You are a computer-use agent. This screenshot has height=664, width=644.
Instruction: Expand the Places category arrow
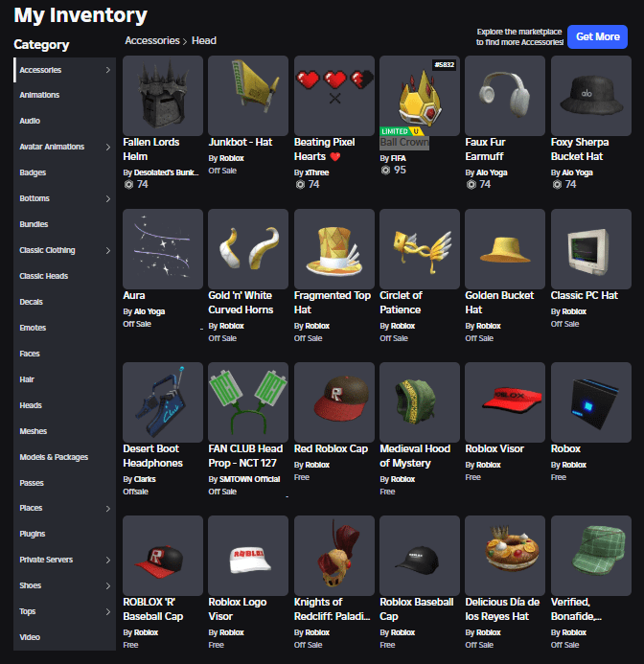coord(108,508)
